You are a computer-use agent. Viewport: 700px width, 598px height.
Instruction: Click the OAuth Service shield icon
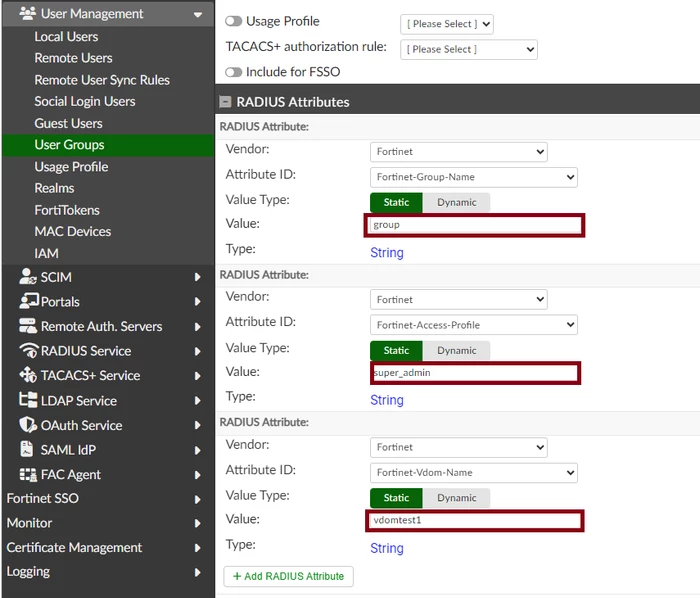[x=28, y=425]
